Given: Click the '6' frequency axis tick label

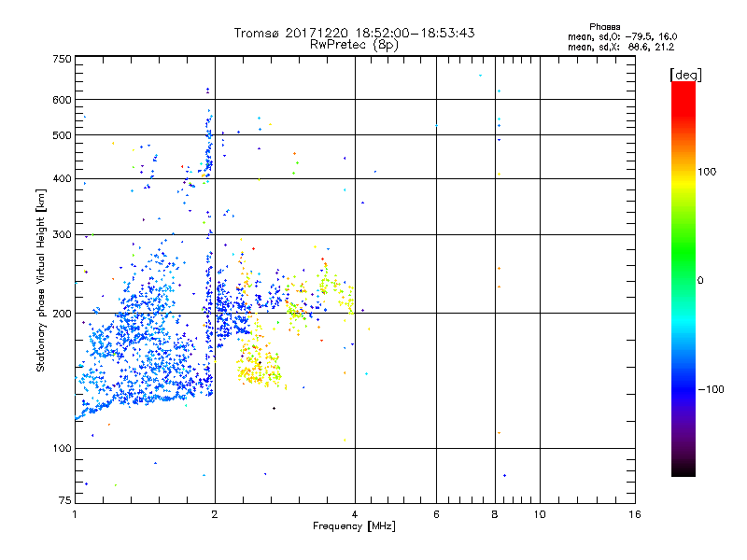Looking at the screenshot, I should tap(436, 514).
